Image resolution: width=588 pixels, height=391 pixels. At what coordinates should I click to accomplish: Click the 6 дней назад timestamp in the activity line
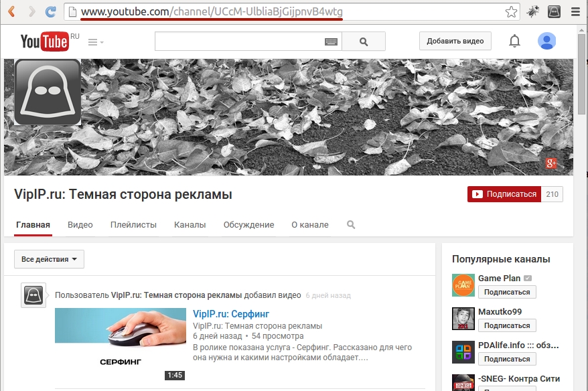click(328, 295)
